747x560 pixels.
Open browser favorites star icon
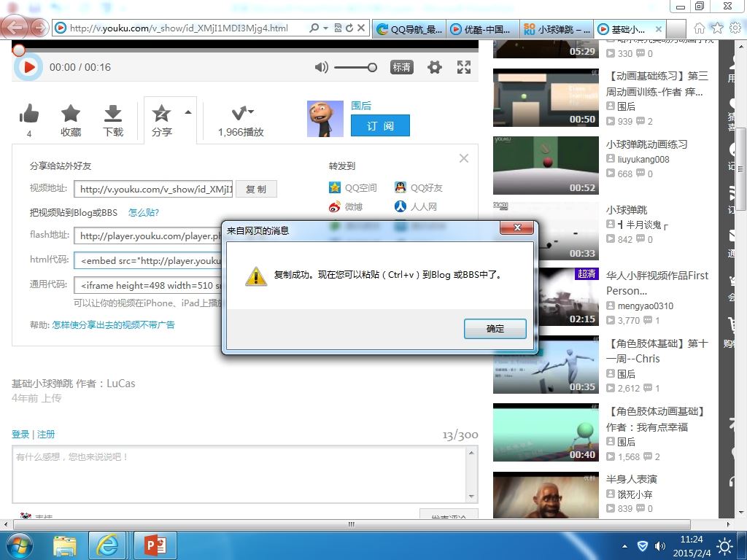pos(717,28)
